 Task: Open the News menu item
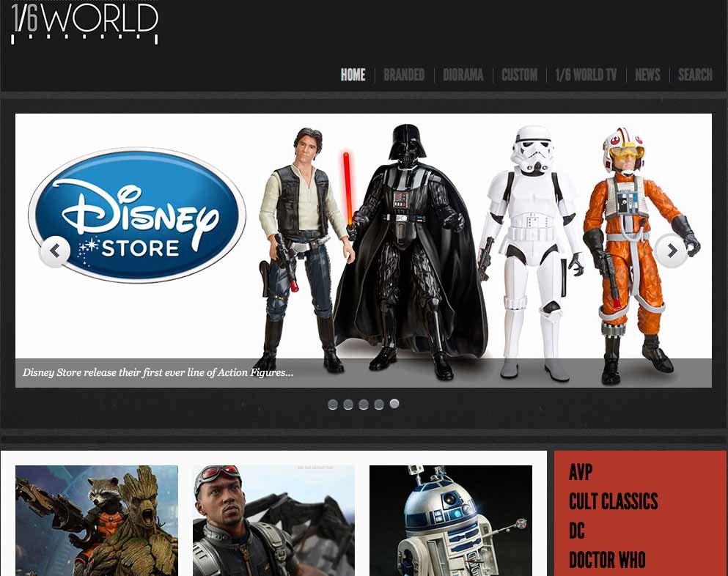[x=647, y=75]
